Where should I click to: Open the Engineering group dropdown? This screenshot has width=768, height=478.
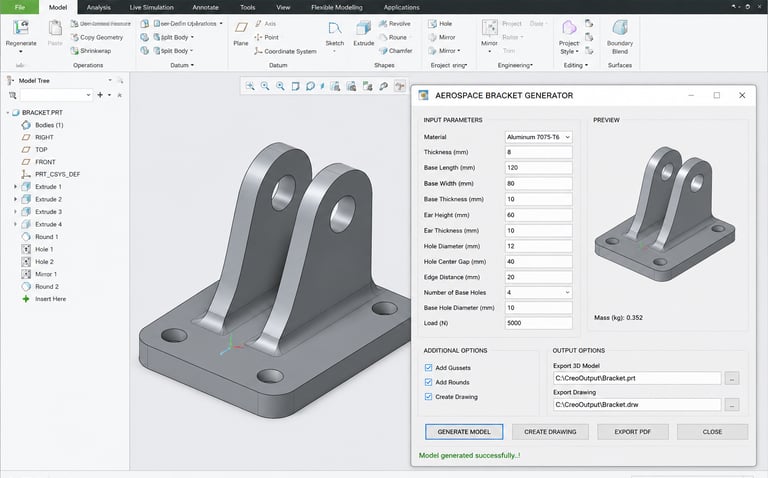pyautogui.click(x=515, y=65)
